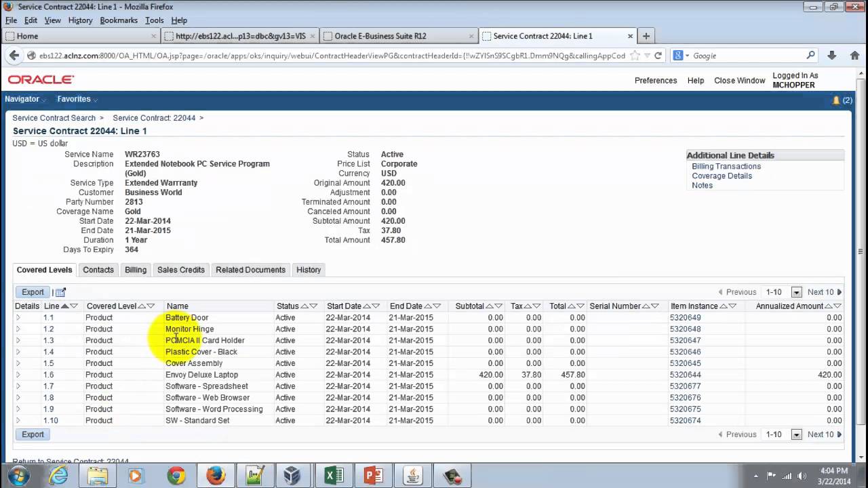Image resolution: width=868 pixels, height=488 pixels.
Task: Open PowerPoint from the taskbar
Action: coord(374,476)
